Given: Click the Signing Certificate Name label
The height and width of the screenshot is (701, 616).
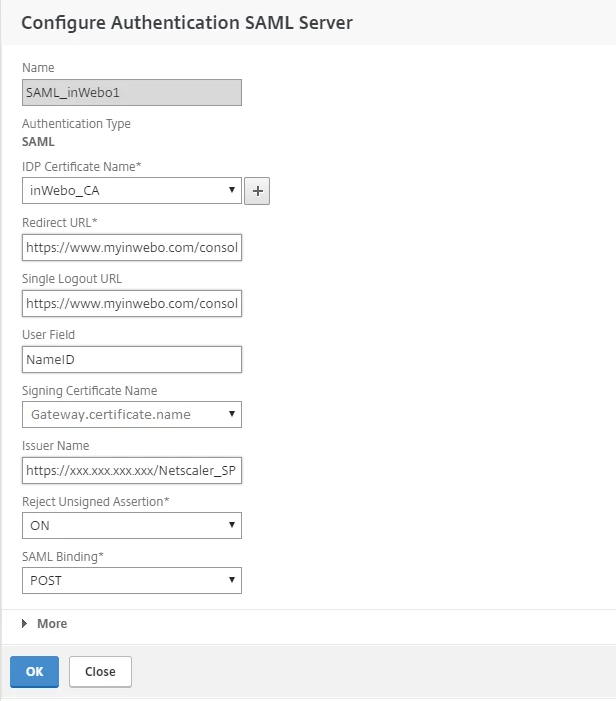Looking at the screenshot, I should pos(89,390).
